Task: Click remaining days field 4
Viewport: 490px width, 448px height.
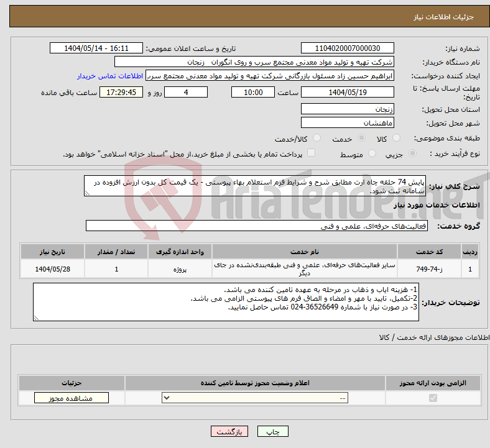Action: (186, 92)
